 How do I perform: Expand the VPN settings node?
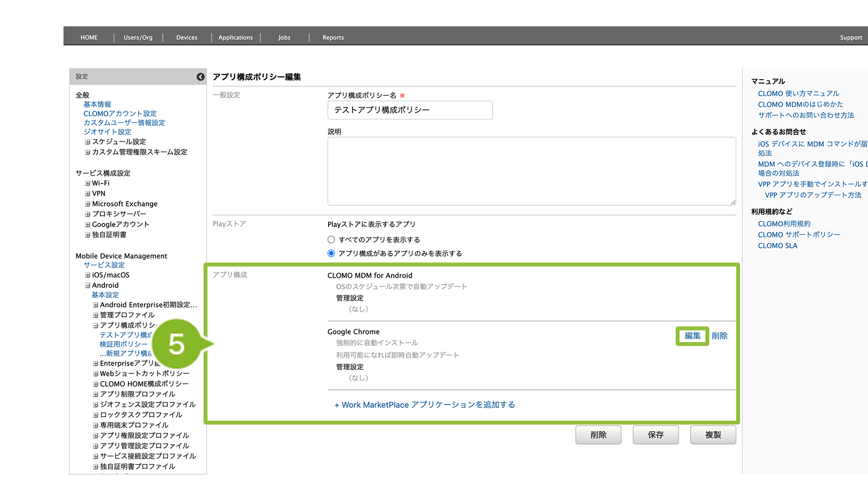coord(88,194)
